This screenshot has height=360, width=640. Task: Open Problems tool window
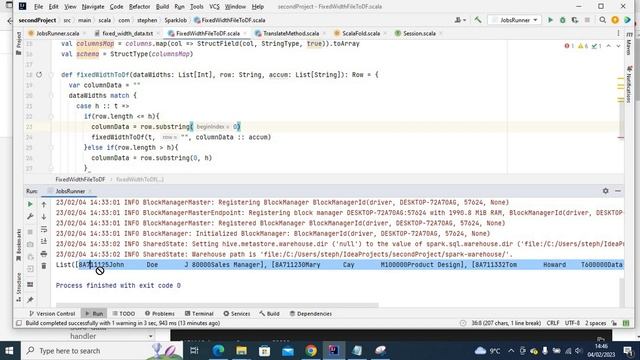[160, 313]
